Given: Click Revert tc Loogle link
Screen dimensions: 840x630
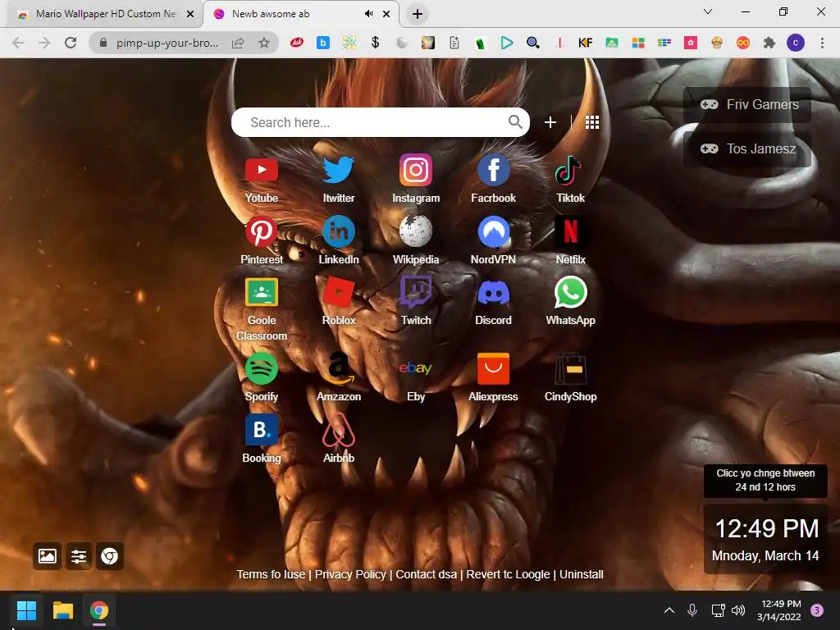Looking at the screenshot, I should pyautogui.click(x=509, y=574).
